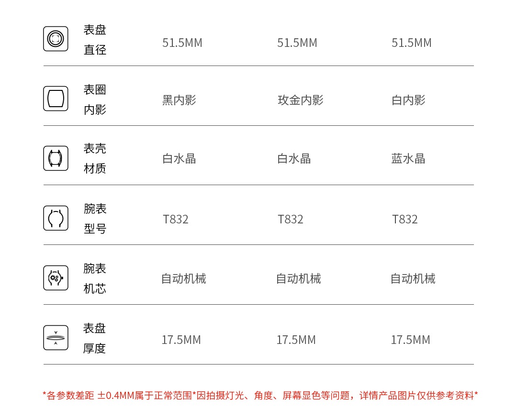The height and width of the screenshot is (420, 517).
Task: Click the bezel inner shadow icon
Action: tap(56, 99)
